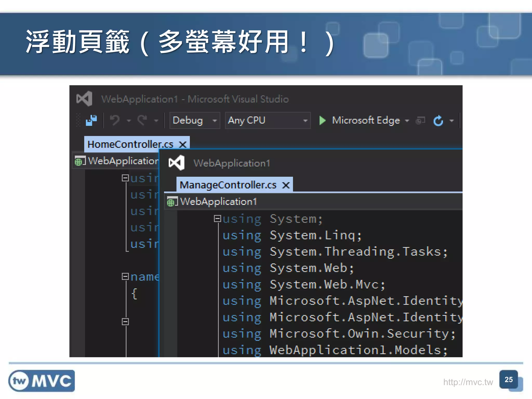The width and height of the screenshot is (532, 399).
Task: Collapse the namespace block in HomeController.cs
Action: (125, 276)
